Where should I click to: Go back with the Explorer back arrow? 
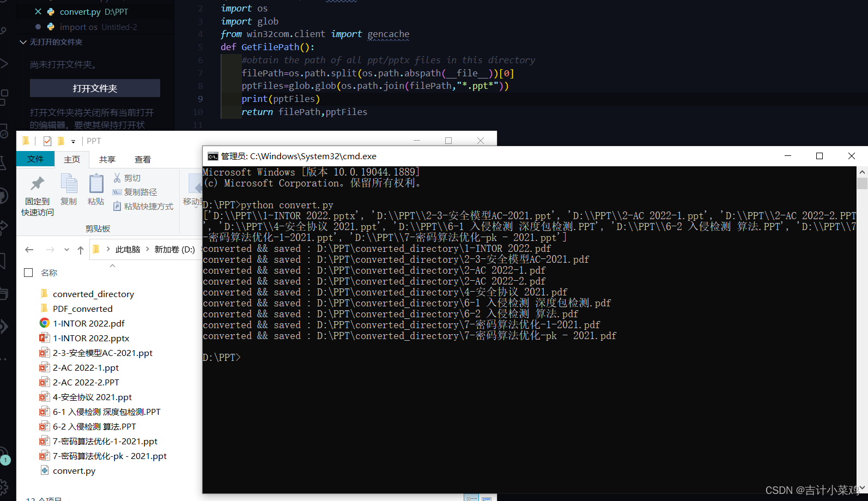[29, 250]
